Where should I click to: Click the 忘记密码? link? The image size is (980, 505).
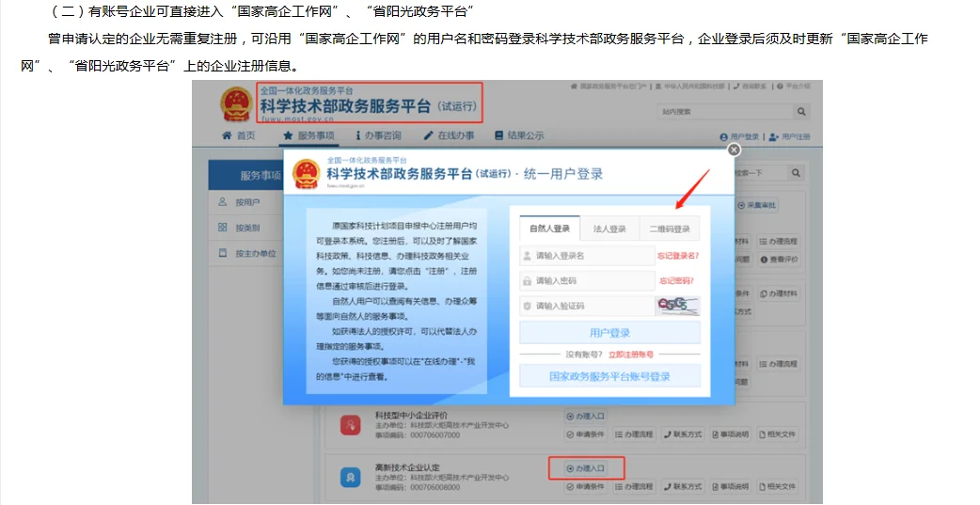[x=676, y=281]
